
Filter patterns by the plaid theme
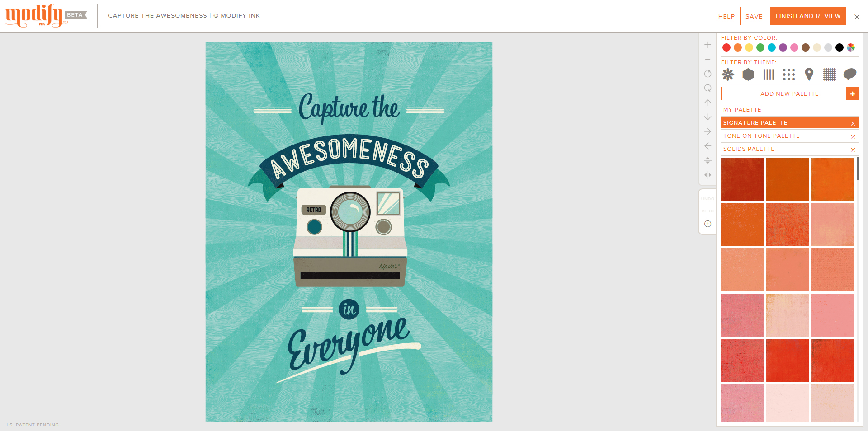(x=829, y=75)
